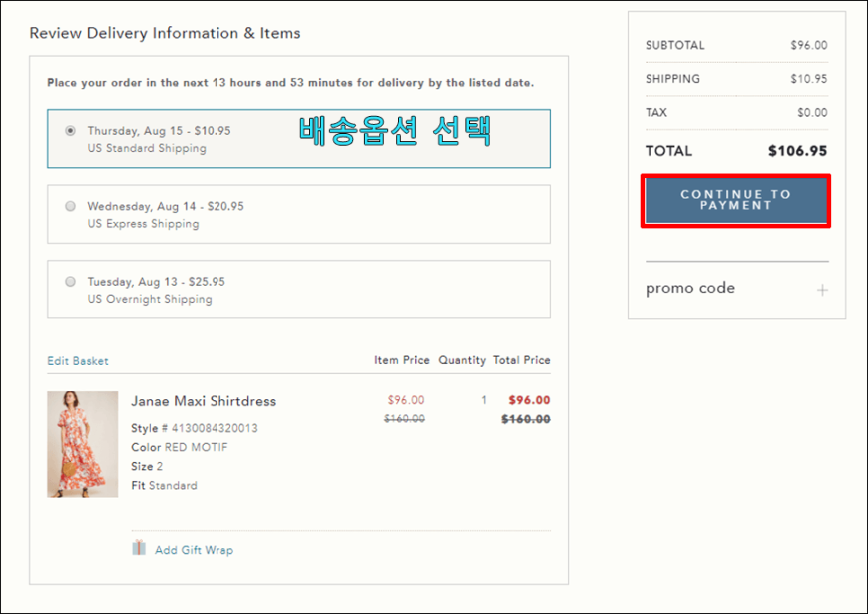Click the Item Price column header
868x614 pixels.
coord(402,360)
